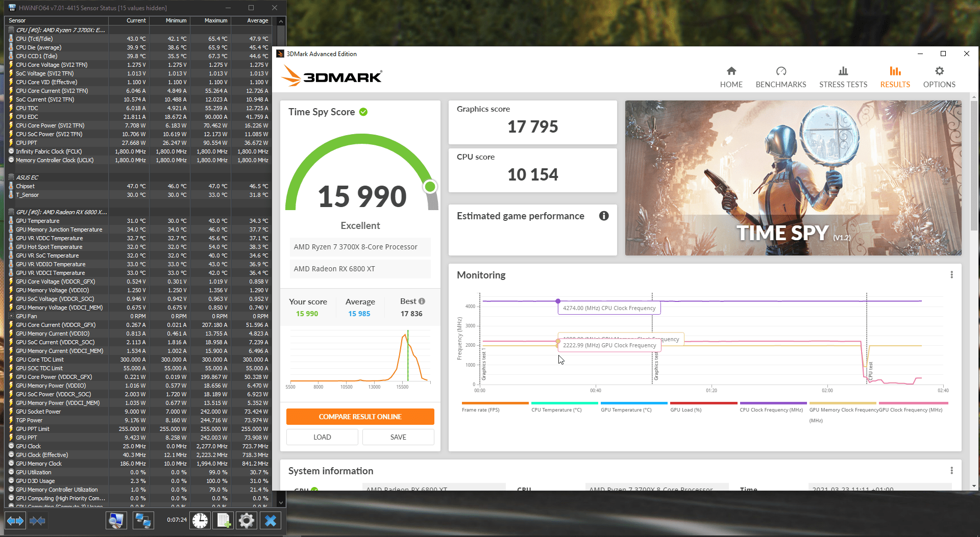Collapse the CPU [#0] AMD Ryzen sensor group
This screenshot has height=537, width=980.
pyautogui.click(x=11, y=30)
